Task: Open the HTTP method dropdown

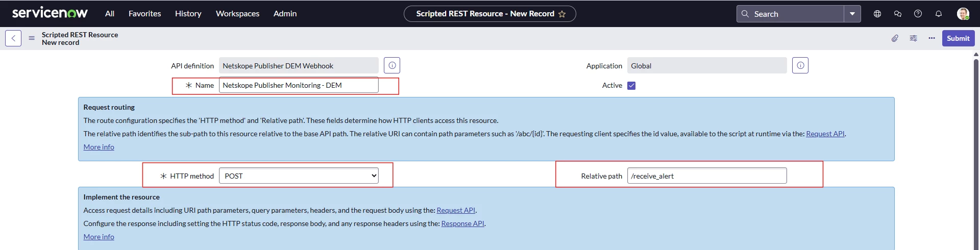Action: 299,176
